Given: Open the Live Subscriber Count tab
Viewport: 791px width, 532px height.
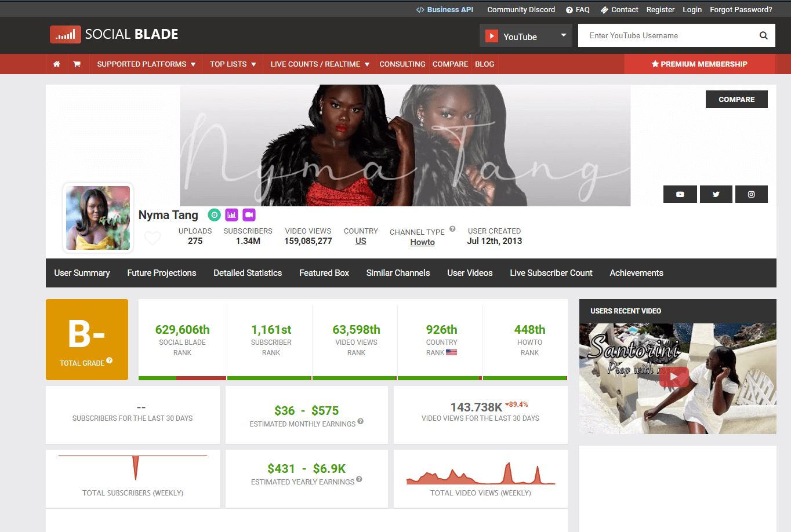Looking at the screenshot, I should [x=550, y=272].
